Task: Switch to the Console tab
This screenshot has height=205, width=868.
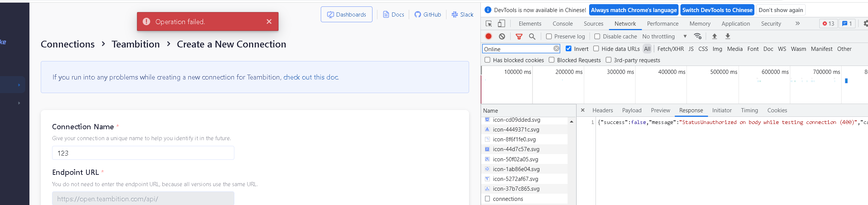Action: click(563, 24)
